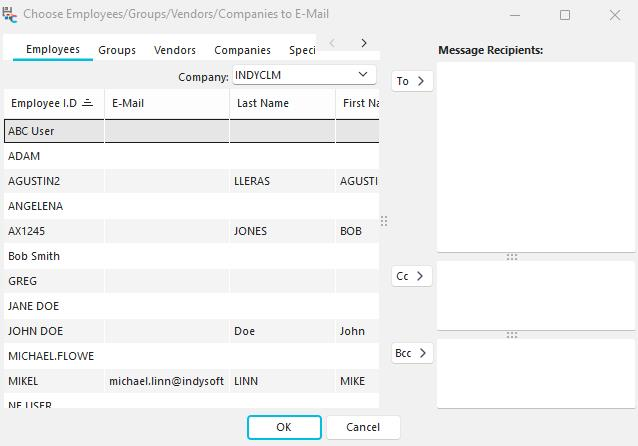Click inside the Cc recipients box

(x=535, y=295)
